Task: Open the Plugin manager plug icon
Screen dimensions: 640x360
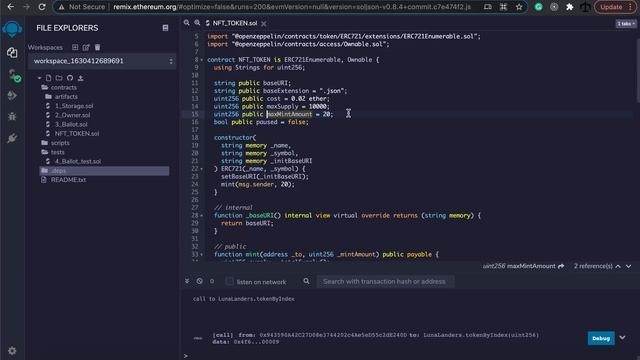Action: coord(12,138)
